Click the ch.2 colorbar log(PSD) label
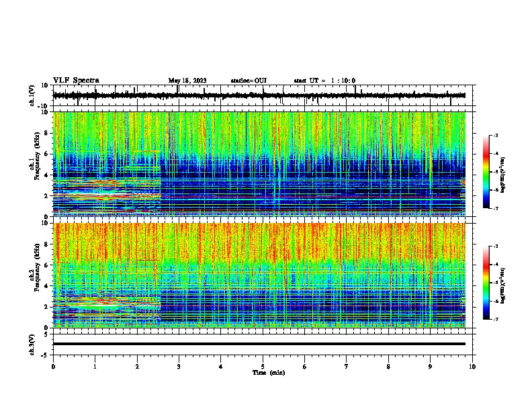 pyautogui.click(x=503, y=285)
